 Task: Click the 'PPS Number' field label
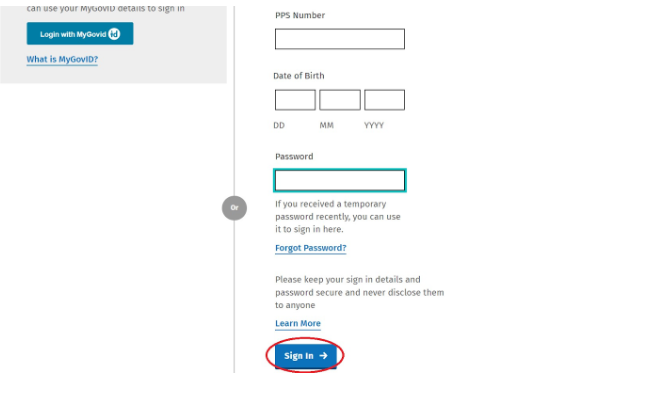coord(300,16)
